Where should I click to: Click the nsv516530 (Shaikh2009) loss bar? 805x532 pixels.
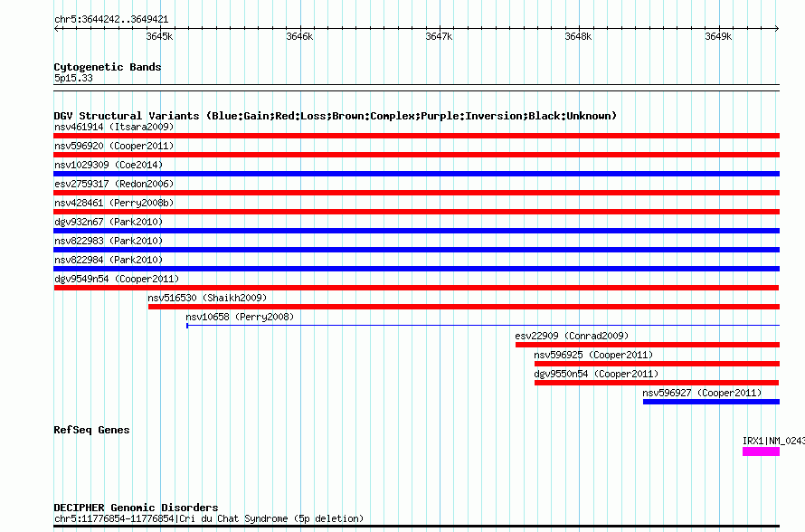[464, 307]
